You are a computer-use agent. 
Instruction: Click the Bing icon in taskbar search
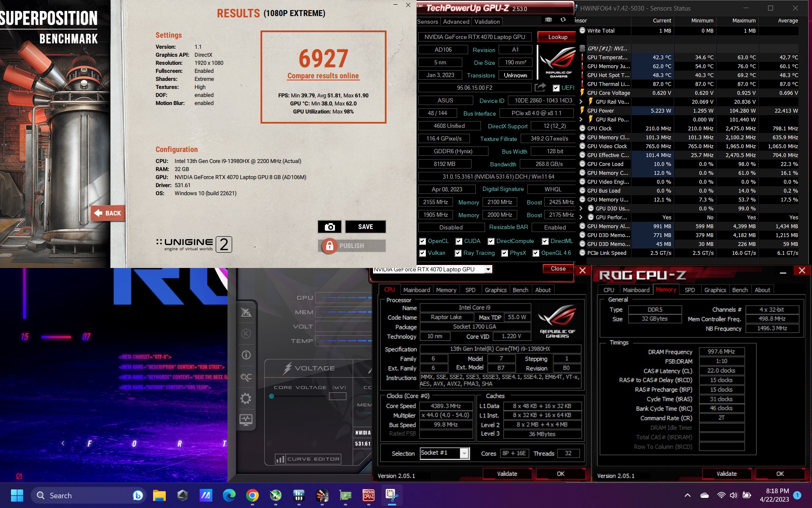[137, 495]
